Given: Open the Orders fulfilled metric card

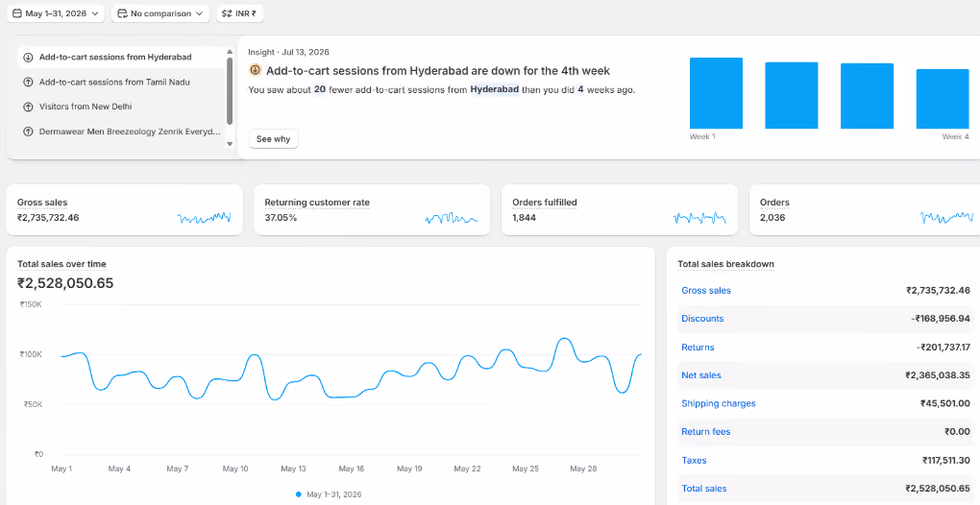Looking at the screenshot, I should [620, 209].
